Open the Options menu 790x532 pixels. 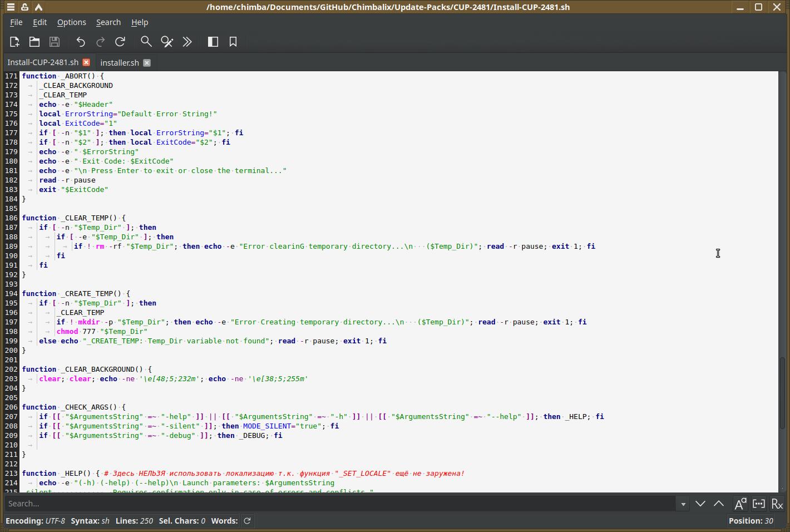(71, 22)
